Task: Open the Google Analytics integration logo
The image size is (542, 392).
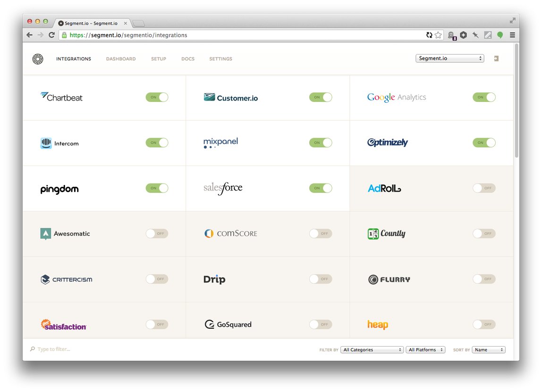Action: [x=397, y=97]
